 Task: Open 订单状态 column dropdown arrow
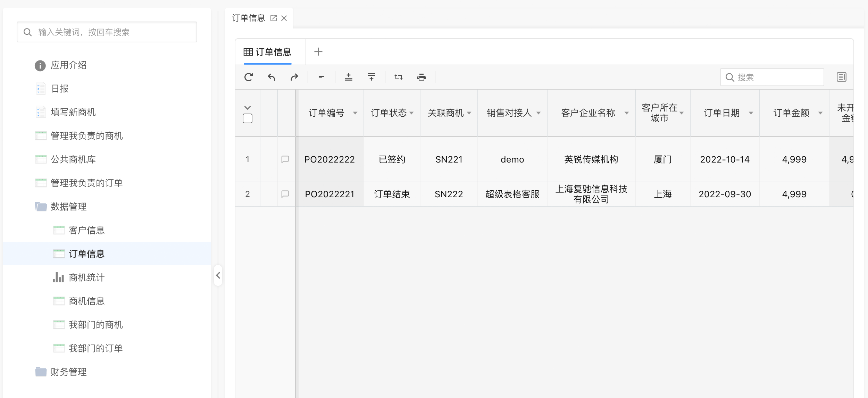pos(412,113)
